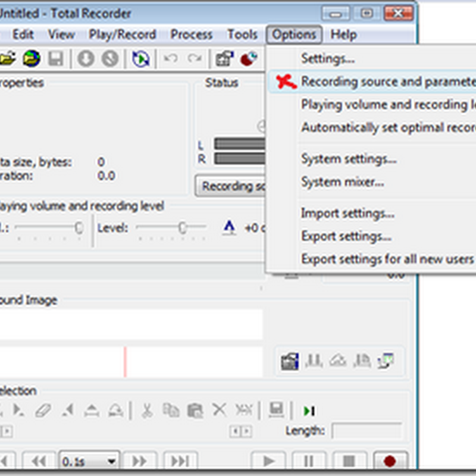Click the upward triangle with bar icon
476x476 pixels.
(92, 411)
